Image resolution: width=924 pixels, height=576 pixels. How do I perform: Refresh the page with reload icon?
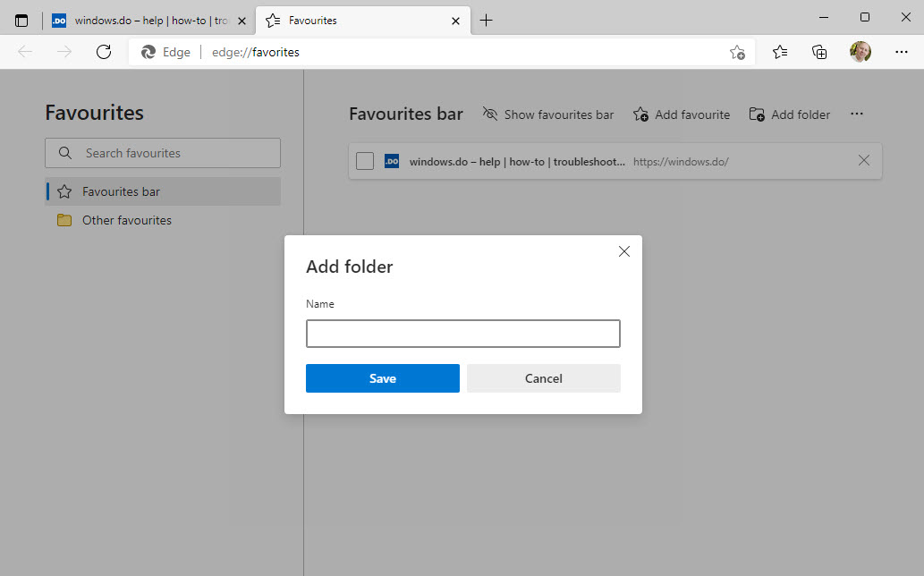click(104, 52)
